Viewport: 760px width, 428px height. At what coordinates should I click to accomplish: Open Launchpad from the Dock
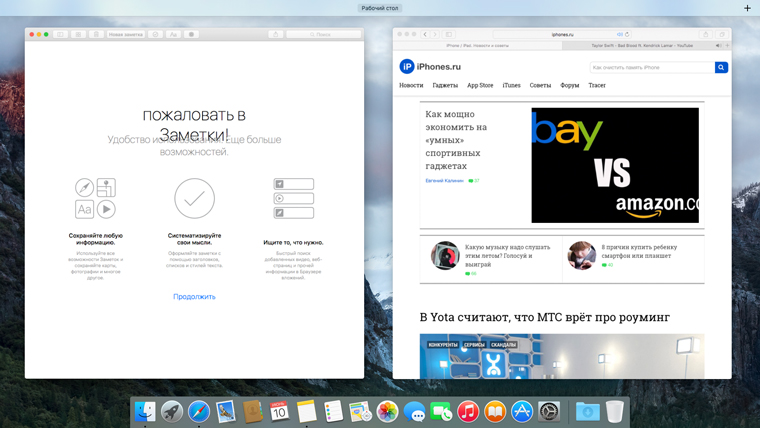pos(172,412)
